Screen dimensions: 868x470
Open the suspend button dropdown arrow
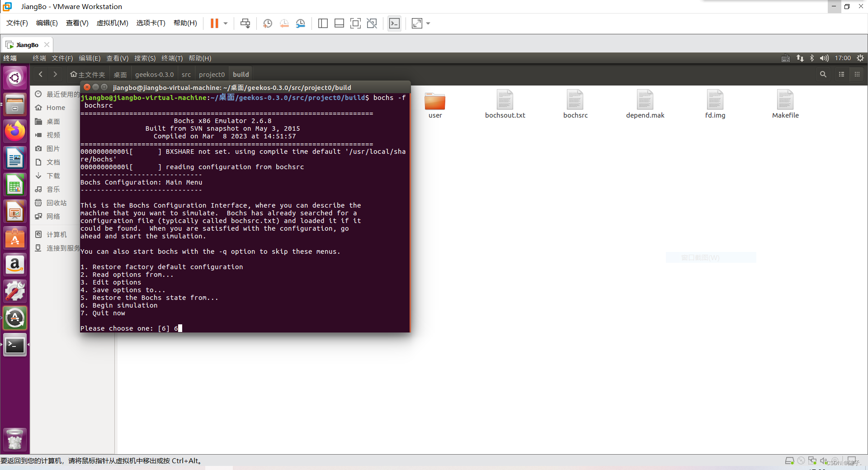[x=225, y=23]
